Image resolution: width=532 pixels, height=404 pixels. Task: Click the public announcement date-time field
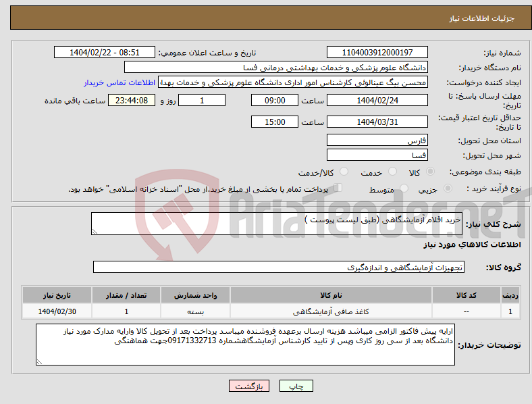point(105,52)
